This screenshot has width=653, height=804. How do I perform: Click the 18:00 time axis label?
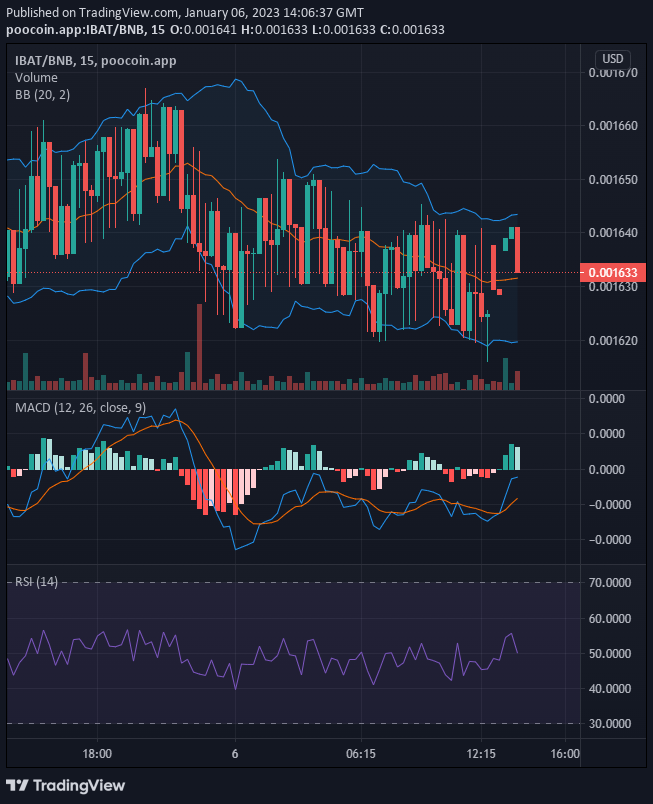[97, 754]
